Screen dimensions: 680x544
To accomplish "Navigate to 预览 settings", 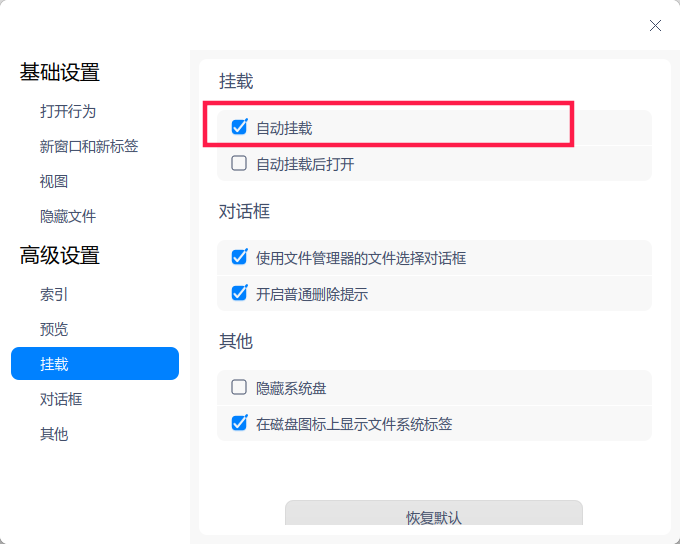I will (54, 329).
